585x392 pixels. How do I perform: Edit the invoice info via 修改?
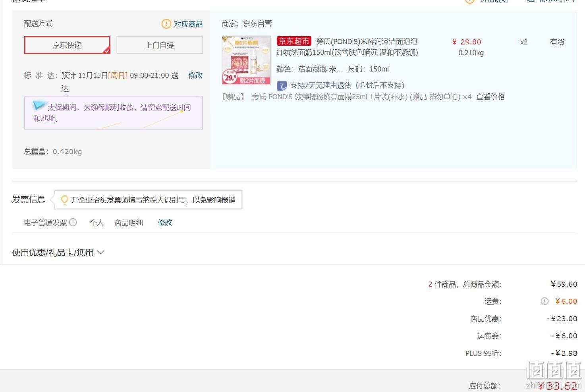point(165,222)
